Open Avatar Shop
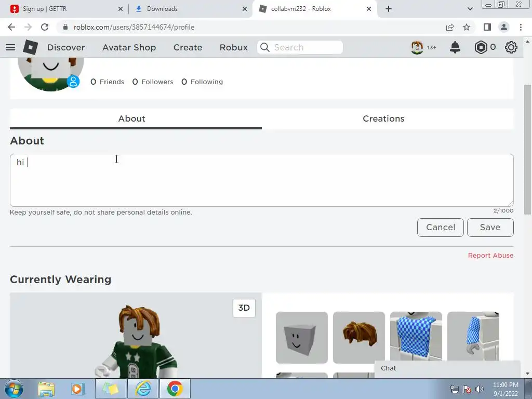 [129, 47]
